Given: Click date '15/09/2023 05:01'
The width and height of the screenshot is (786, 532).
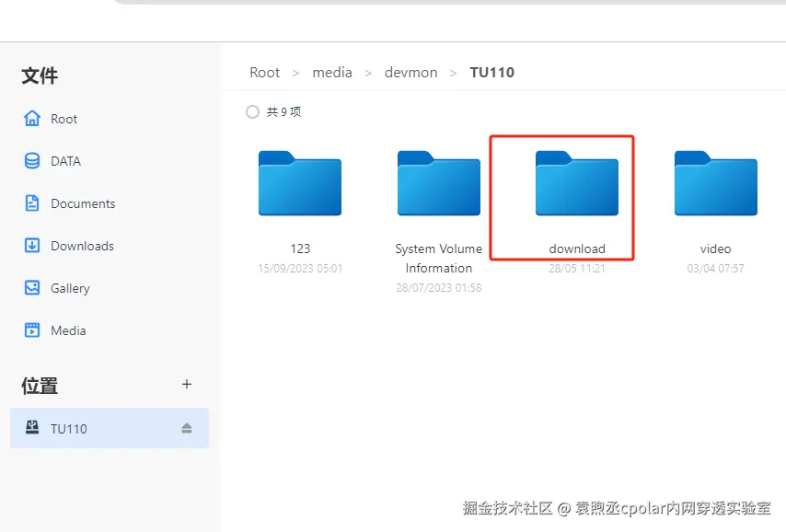Looking at the screenshot, I should click(x=300, y=268).
